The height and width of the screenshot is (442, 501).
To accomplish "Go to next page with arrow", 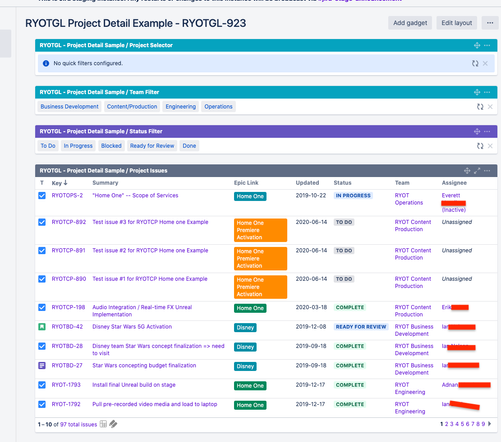I will coord(489,424).
